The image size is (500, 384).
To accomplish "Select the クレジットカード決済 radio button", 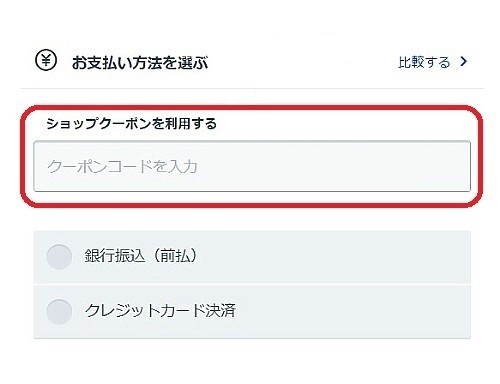I will [59, 312].
